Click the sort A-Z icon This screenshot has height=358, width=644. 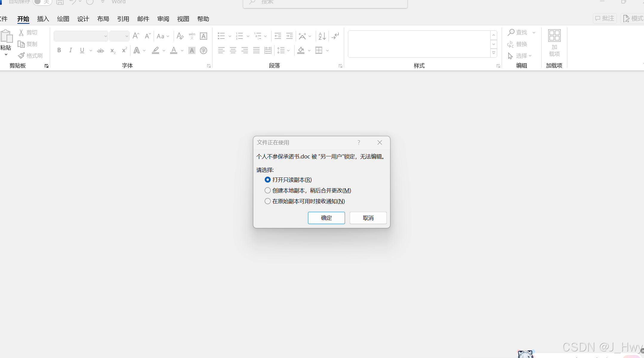tap(322, 36)
